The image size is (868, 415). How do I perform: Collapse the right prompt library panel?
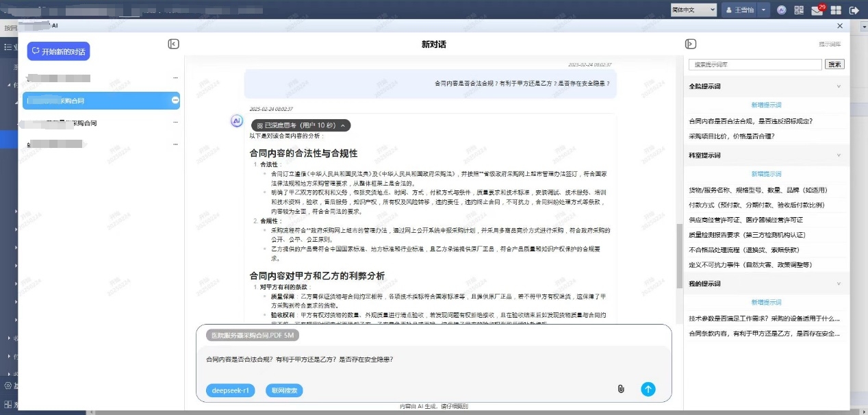point(691,44)
